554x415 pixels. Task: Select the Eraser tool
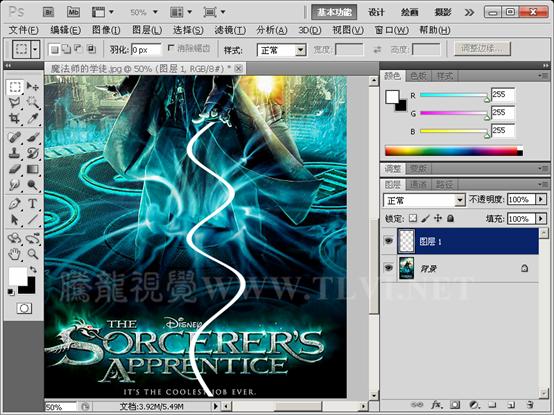coord(14,169)
